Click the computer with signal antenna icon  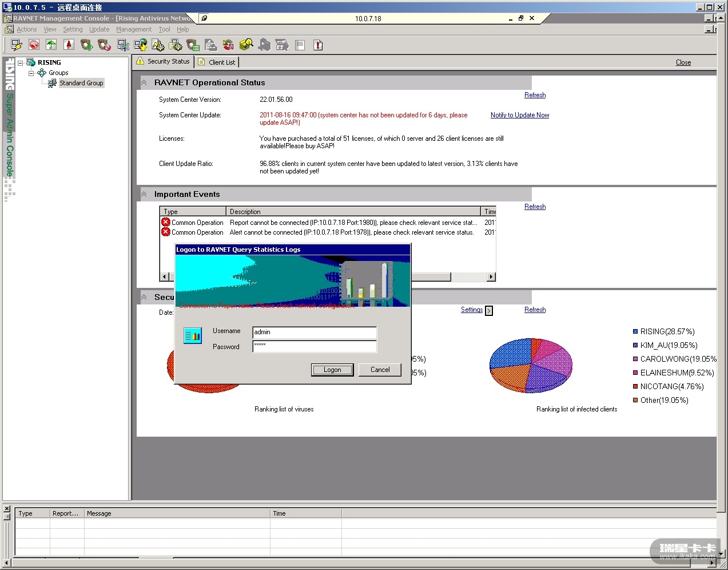click(123, 45)
